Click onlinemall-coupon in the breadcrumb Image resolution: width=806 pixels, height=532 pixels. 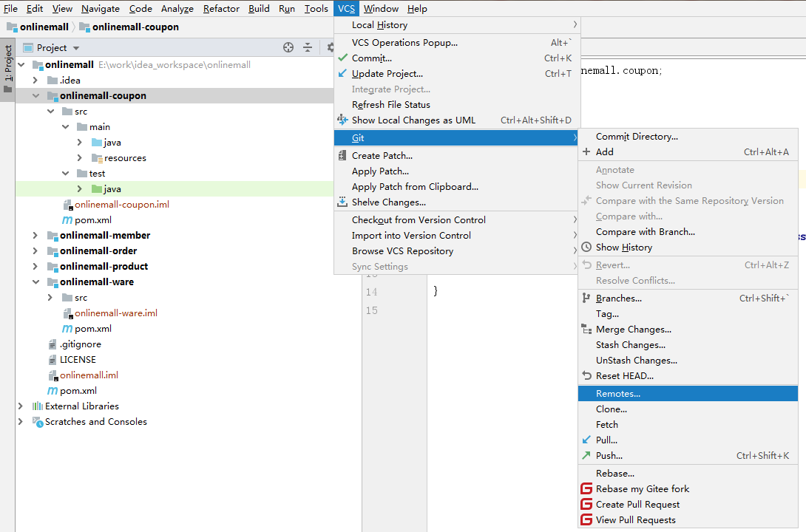coord(135,27)
